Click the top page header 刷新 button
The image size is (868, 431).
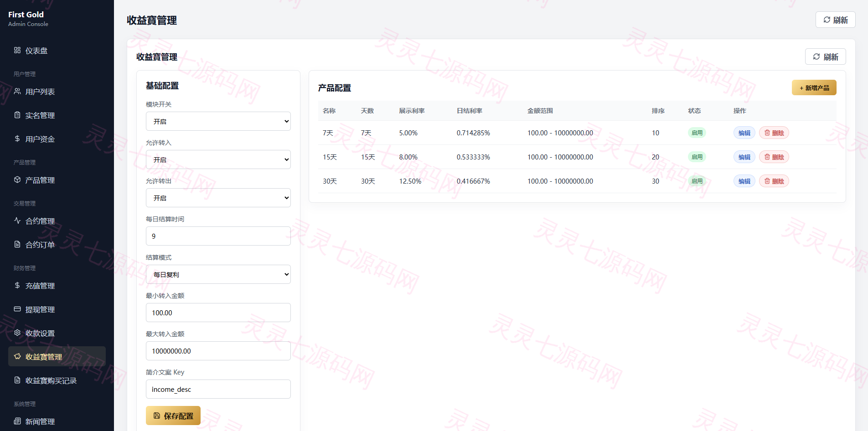836,20
